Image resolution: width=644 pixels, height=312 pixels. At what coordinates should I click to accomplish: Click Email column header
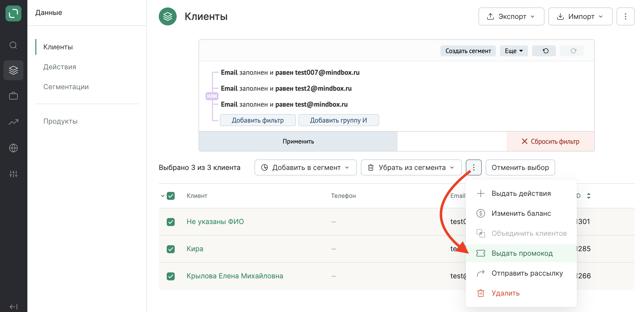coord(458,196)
